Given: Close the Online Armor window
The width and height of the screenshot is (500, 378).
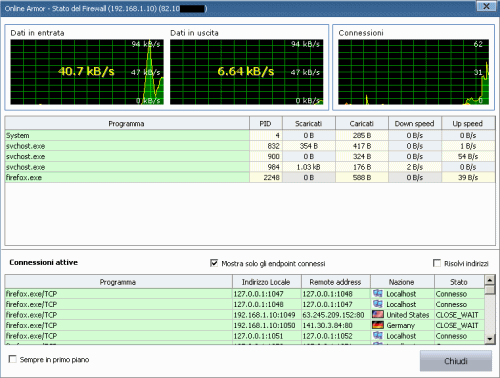Looking at the screenshot, I should [486, 6].
